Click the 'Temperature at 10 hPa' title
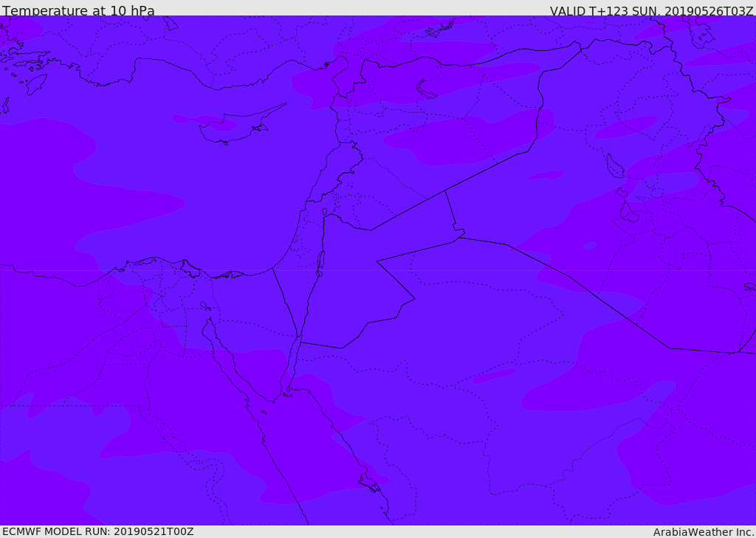The width and height of the screenshot is (756, 538). pyautogui.click(x=78, y=10)
